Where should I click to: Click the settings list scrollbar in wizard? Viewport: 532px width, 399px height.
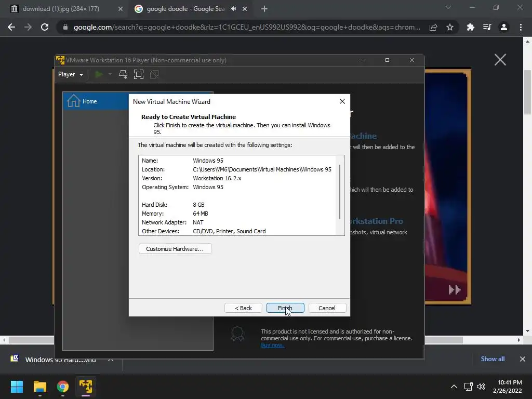340,192
